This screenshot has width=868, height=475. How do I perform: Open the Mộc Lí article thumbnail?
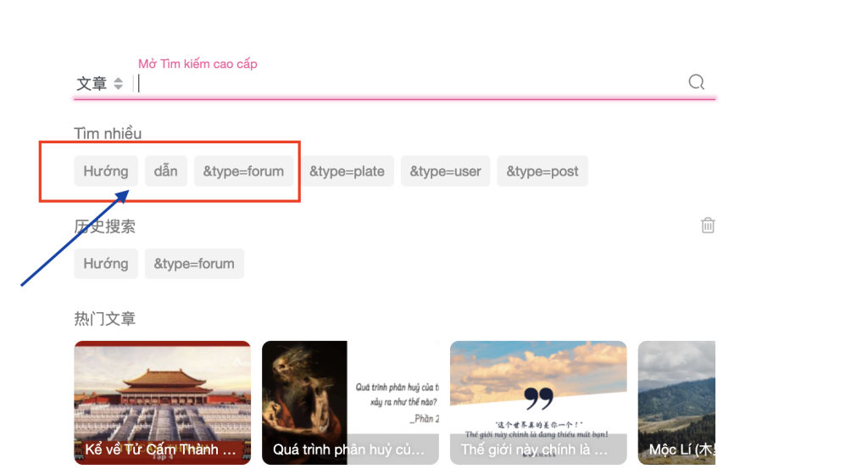pyautogui.click(x=676, y=403)
